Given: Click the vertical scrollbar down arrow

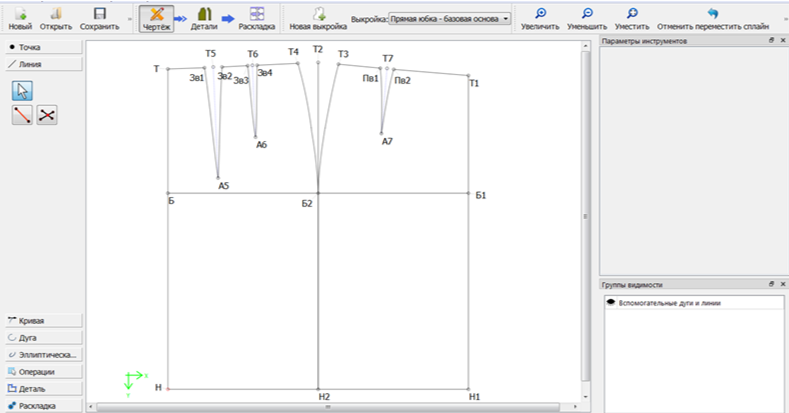Looking at the screenshot, I should [585, 396].
